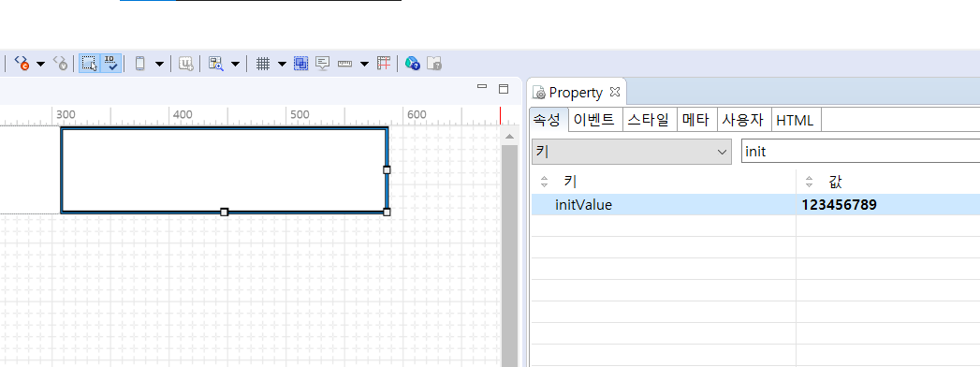The width and height of the screenshot is (980, 367).
Task: Open the 키 filter combo box
Action: pos(631,152)
